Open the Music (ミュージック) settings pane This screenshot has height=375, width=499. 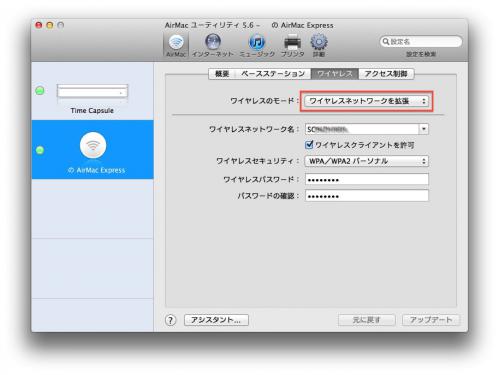pyautogui.click(x=257, y=45)
